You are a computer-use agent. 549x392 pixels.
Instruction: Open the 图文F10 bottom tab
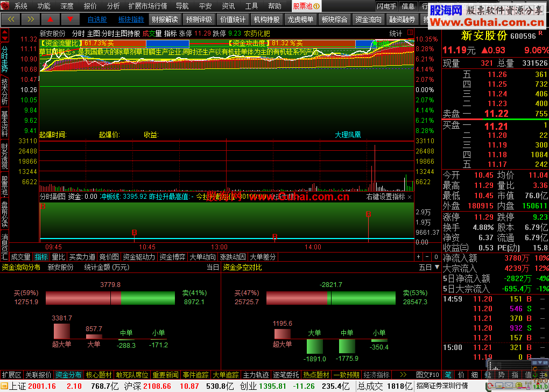point(427,375)
